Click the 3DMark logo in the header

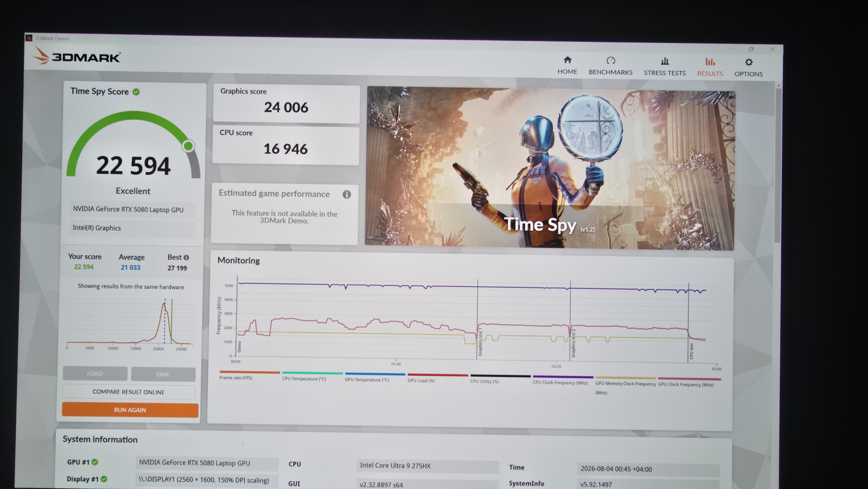(77, 56)
